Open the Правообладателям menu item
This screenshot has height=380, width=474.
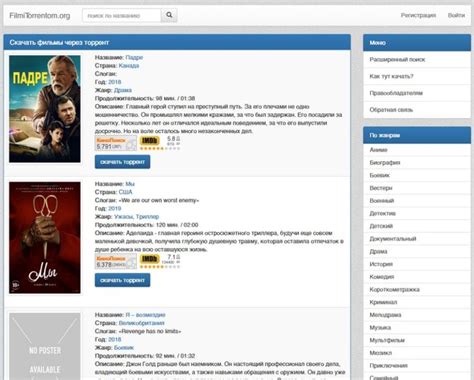click(x=417, y=93)
